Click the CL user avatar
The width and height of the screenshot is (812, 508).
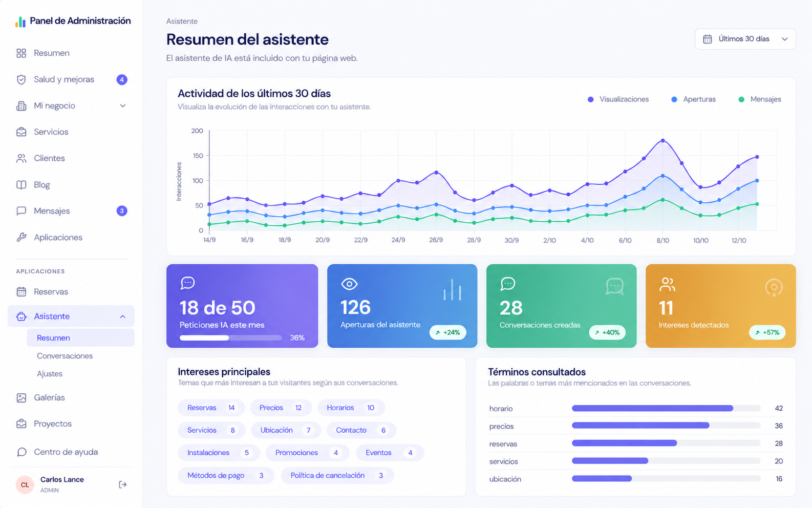point(25,484)
